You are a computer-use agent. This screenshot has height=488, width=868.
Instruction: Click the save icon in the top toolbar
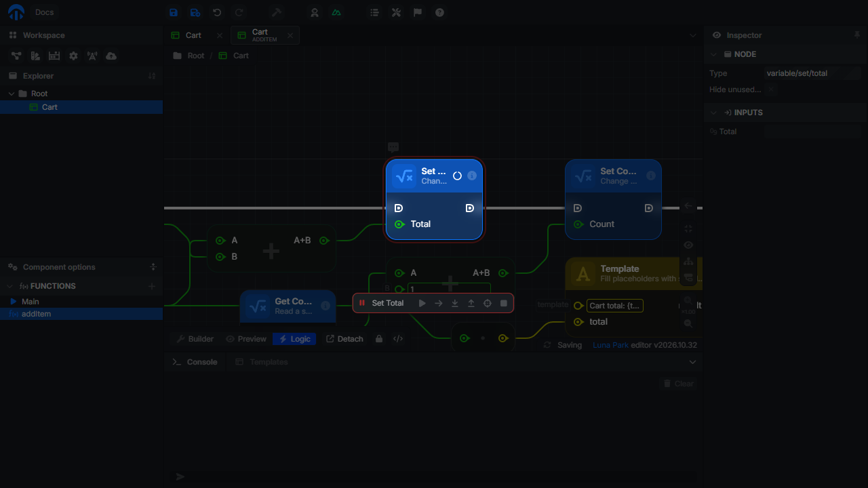[x=174, y=12]
